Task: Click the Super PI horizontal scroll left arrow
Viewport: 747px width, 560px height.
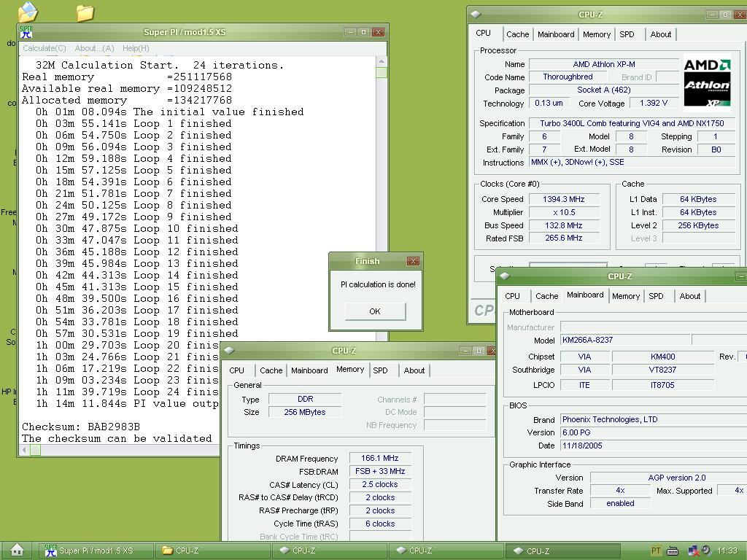Action: [x=25, y=450]
